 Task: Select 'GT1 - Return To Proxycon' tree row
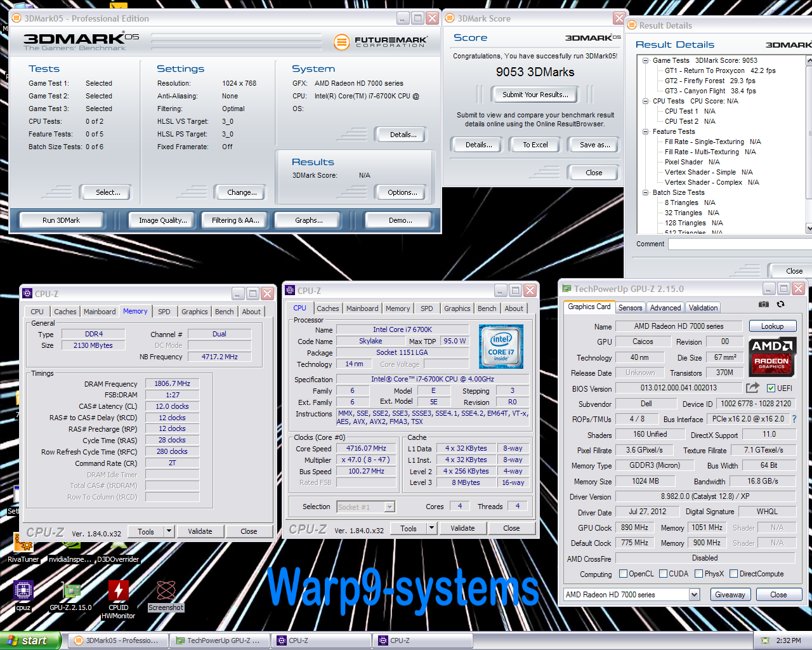click(720, 71)
